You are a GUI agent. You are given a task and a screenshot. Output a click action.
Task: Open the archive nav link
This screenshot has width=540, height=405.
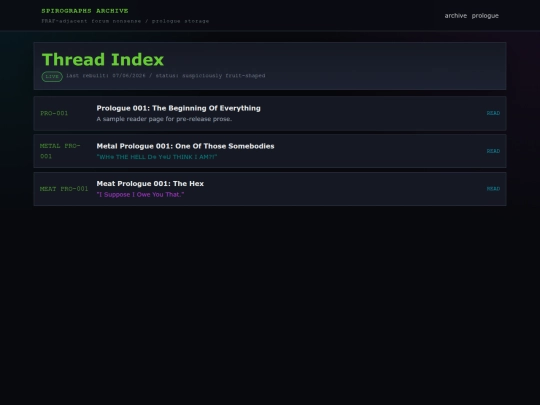(x=456, y=16)
